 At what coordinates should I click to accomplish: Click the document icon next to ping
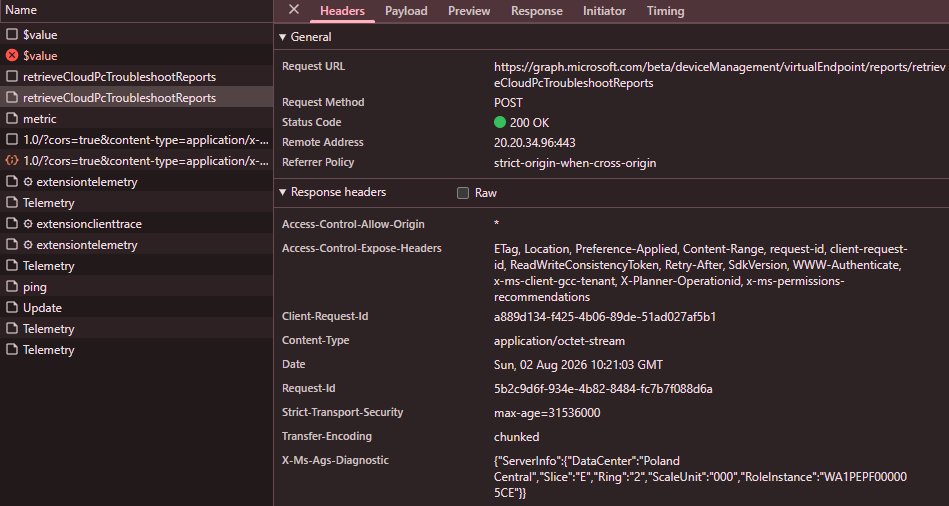(11, 287)
